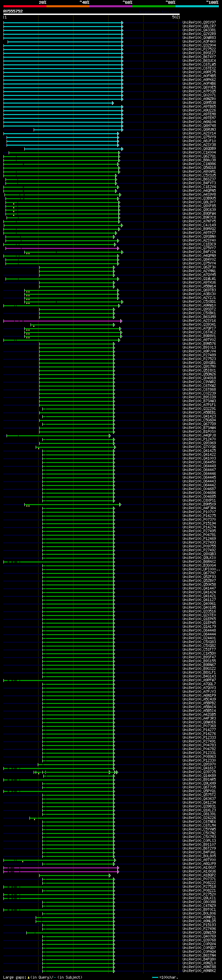
Task: Click UniRef100_A2SY16 label
Action: click(199, 321)
